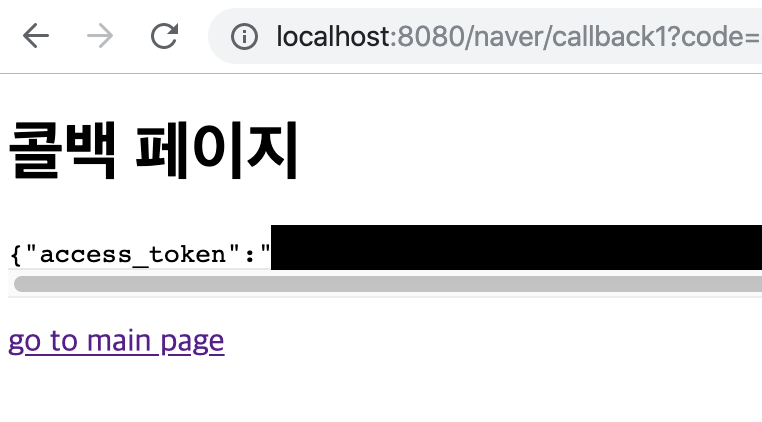
Task: Click the word '페이지' in the heading
Action: pos(217,151)
